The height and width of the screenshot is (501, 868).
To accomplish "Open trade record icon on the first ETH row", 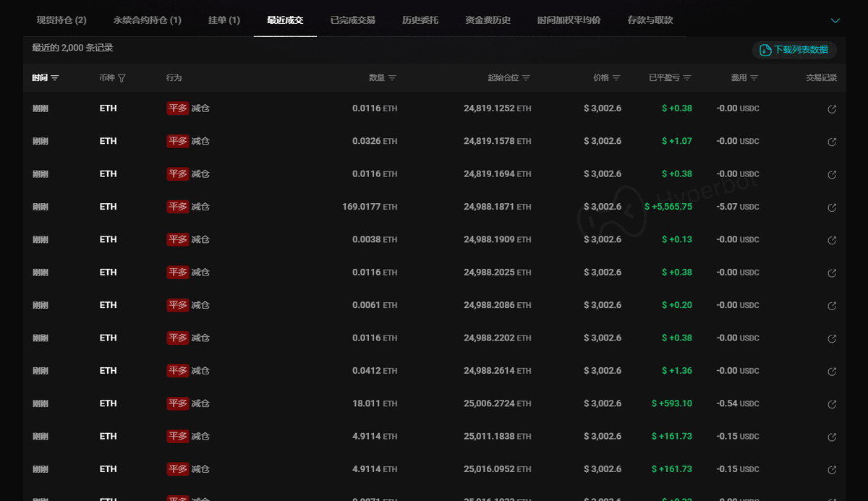I will (x=830, y=108).
